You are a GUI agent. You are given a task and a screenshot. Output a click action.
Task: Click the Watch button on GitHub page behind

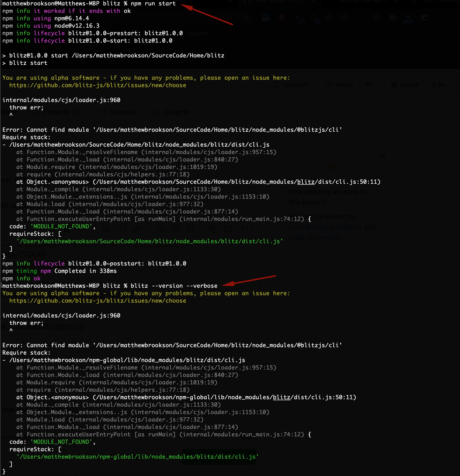coord(339,85)
